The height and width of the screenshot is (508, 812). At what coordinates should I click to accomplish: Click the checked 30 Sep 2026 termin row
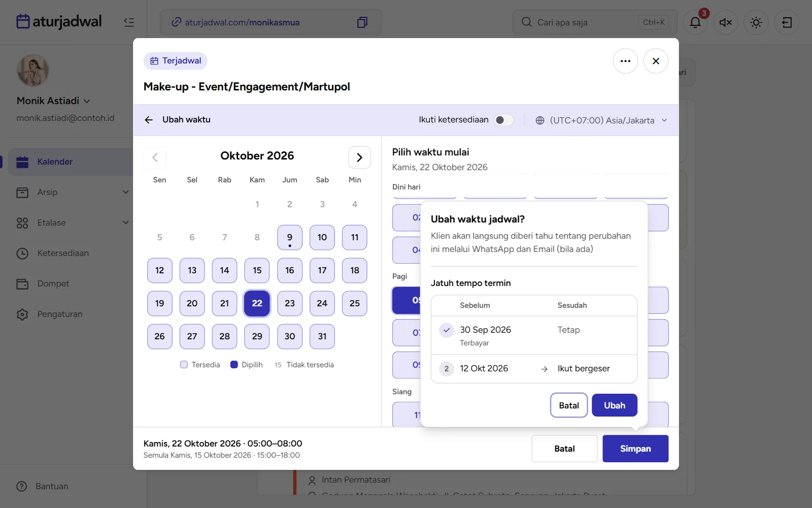point(534,335)
